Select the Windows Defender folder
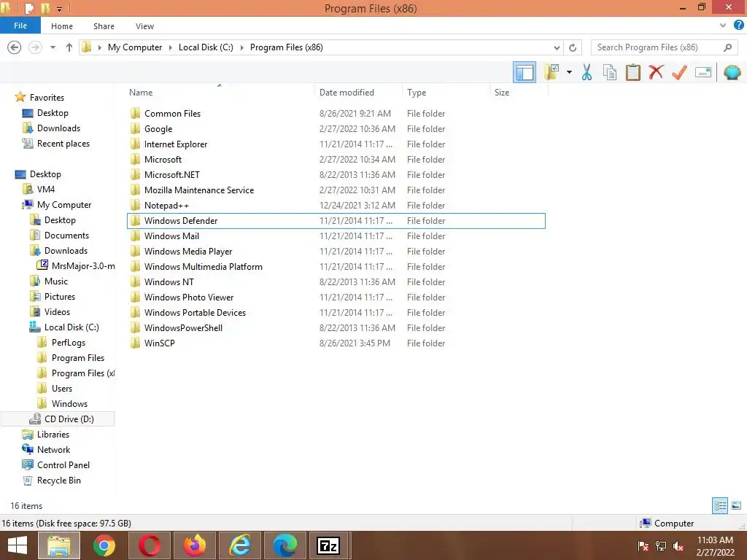Image resolution: width=747 pixels, height=560 pixels. pos(336,220)
